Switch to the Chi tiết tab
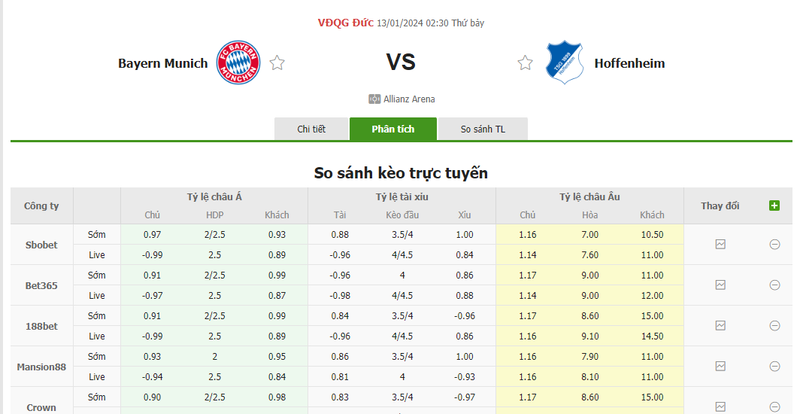 (x=312, y=129)
